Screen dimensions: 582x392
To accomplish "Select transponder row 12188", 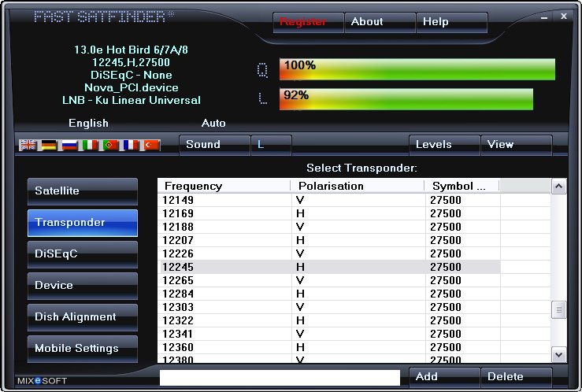I will point(329,227).
